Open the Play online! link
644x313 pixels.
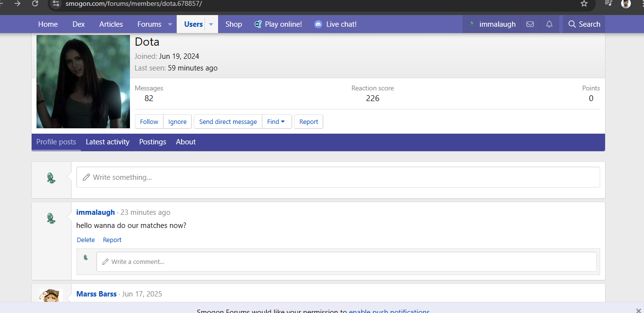[x=278, y=24]
